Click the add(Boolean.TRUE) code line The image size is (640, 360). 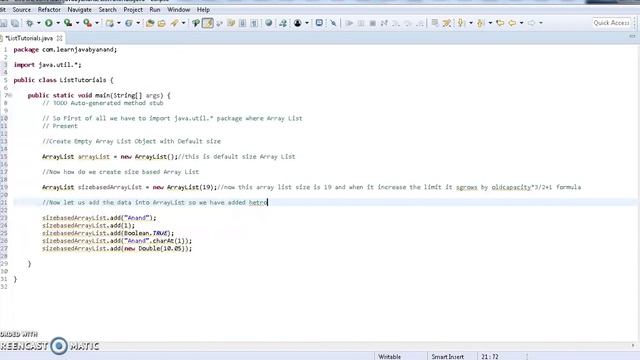[108, 233]
